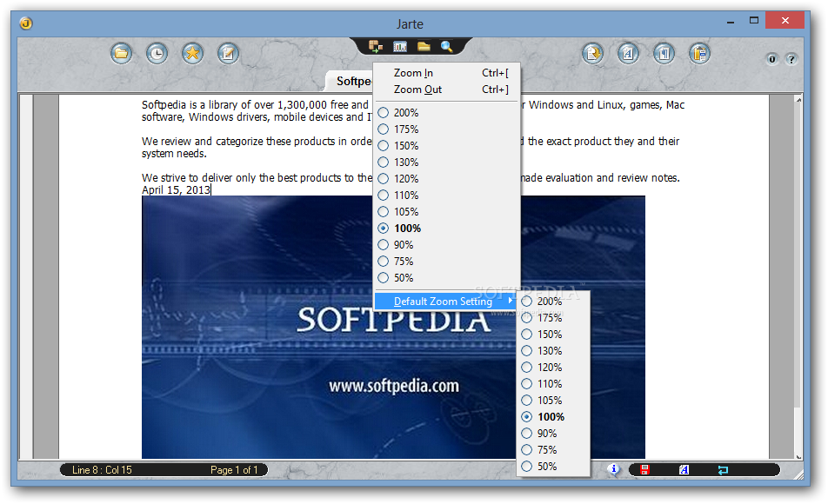Place cursor after 'April 15, 2013' text
The width and height of the screenshot is (828, 504).
(x=210, y=190)
